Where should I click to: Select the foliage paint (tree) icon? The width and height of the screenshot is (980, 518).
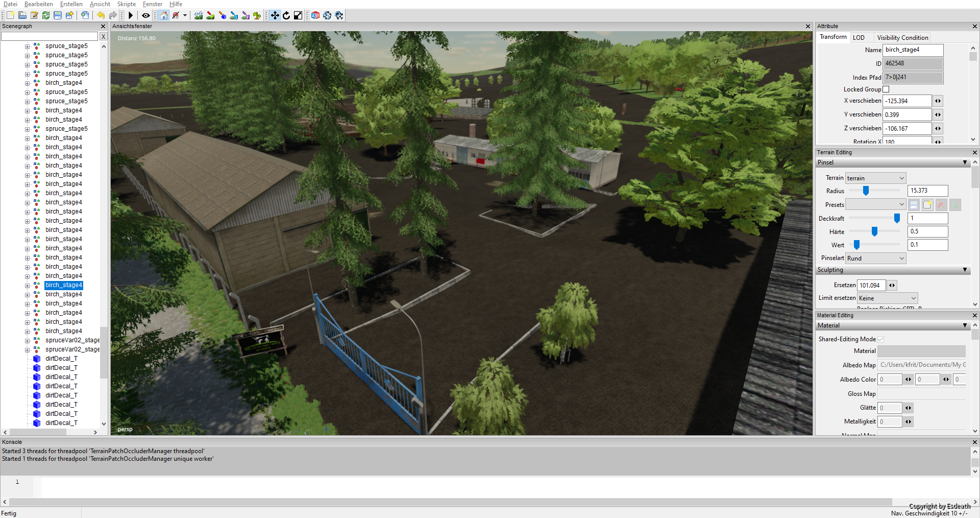point(257,15)
